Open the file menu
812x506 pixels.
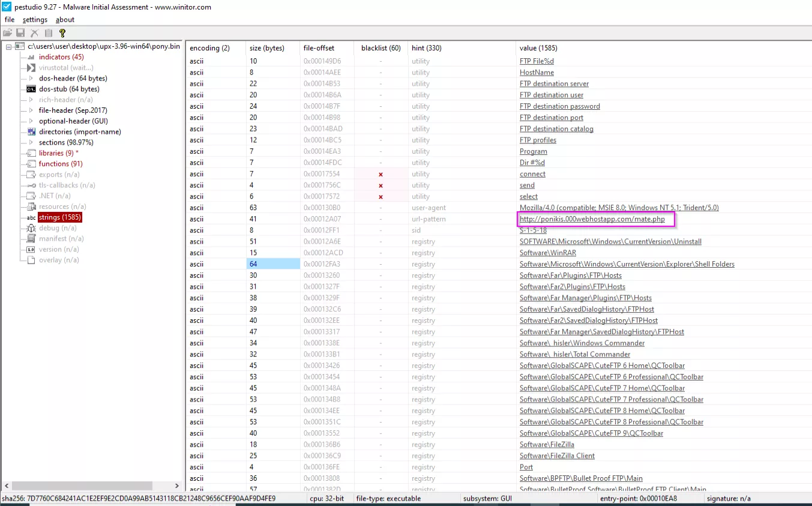pos(10,20)
